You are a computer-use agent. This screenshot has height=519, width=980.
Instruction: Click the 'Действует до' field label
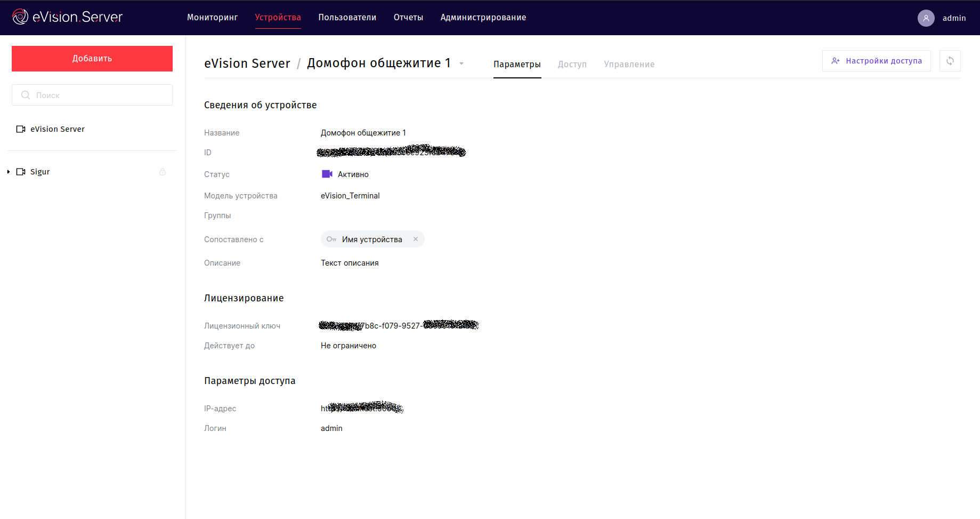229,346
